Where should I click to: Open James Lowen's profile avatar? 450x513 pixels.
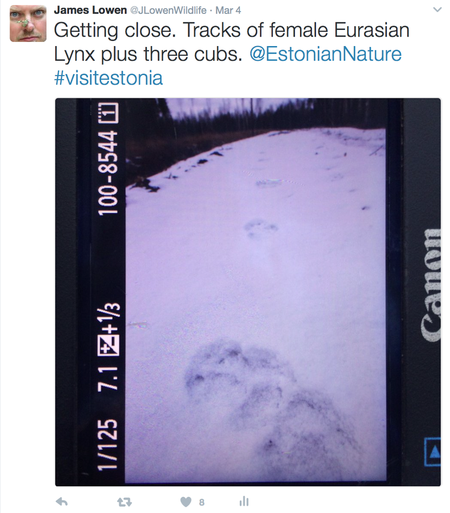coord(28,23)
